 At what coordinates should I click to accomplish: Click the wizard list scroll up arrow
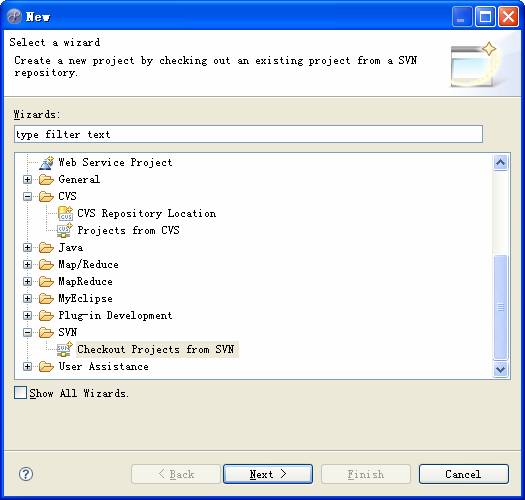click(501, 163)
